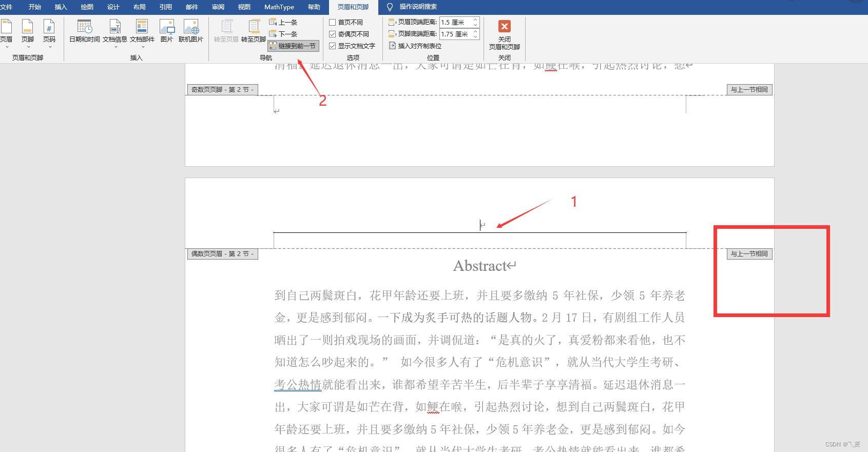Screen dimensions: 868x452
Task: Click 插入对齐制表位 insert alignment tab
Action: click(x=415, y=46)
